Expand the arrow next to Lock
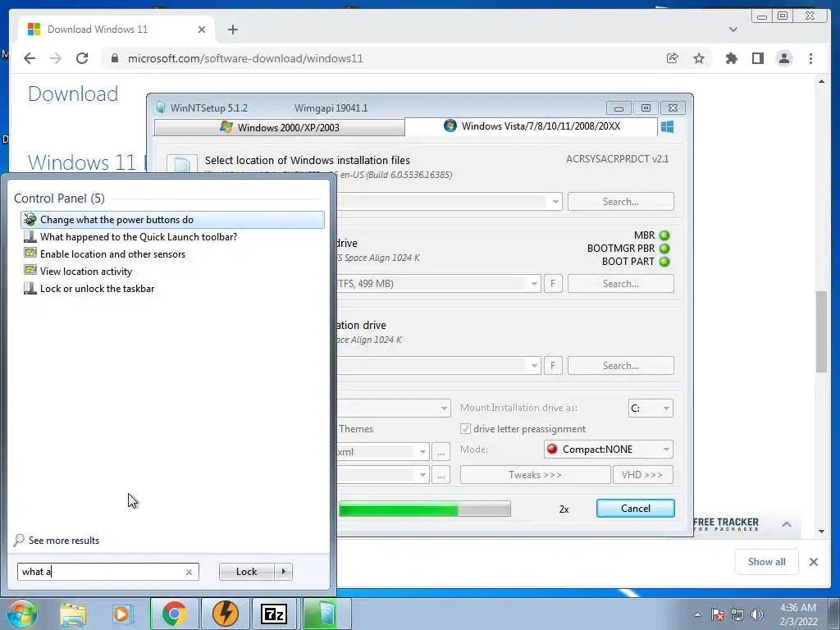The width and height of the screenshot is (840, 630). pos(284,572)
